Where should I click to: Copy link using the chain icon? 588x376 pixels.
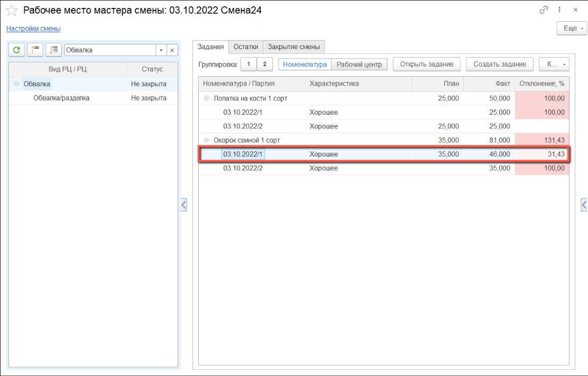[544, 10]
